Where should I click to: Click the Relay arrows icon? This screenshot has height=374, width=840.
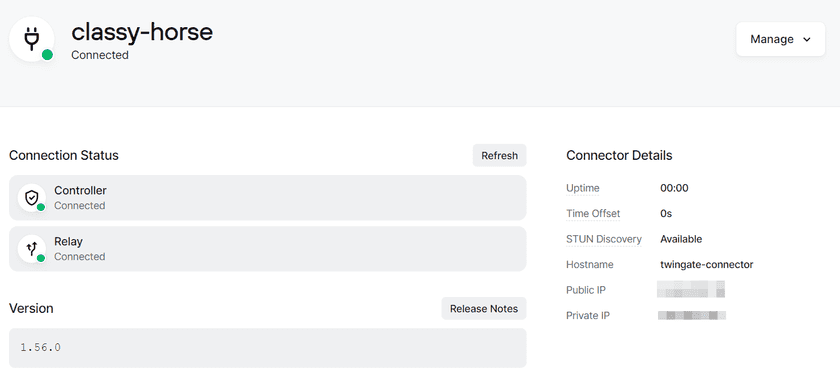(x=32, y=249)
